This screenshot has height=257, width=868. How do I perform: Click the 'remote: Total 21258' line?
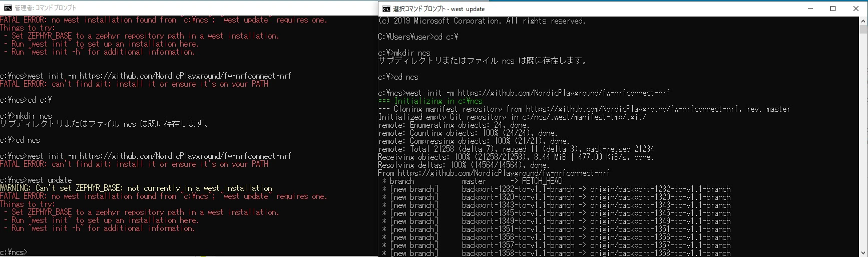click(x=516, y=149)
